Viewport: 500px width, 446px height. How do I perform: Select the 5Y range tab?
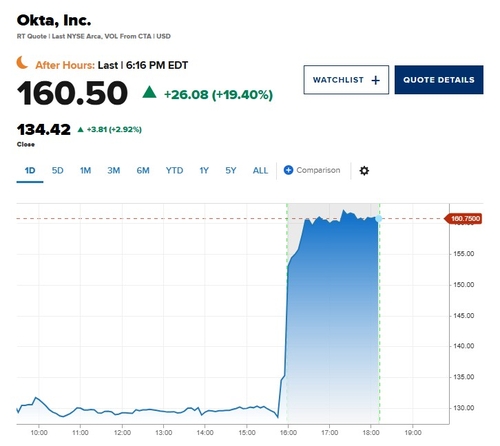point(231,171)
